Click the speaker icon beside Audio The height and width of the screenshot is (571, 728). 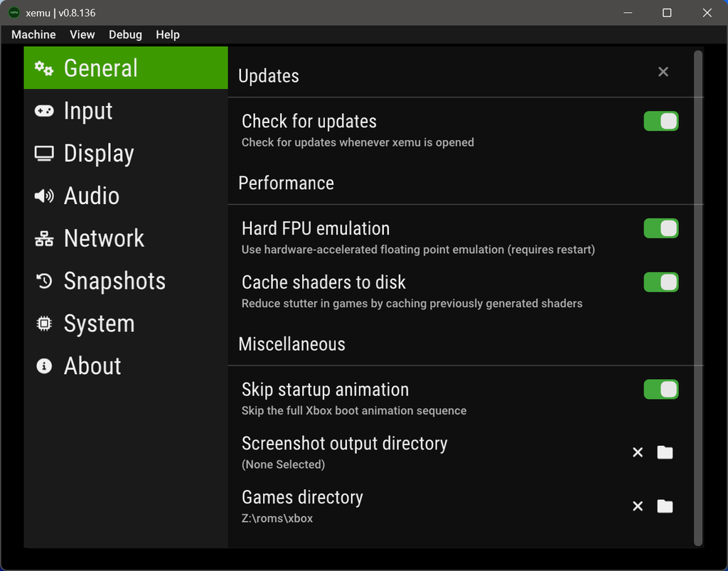44,196
